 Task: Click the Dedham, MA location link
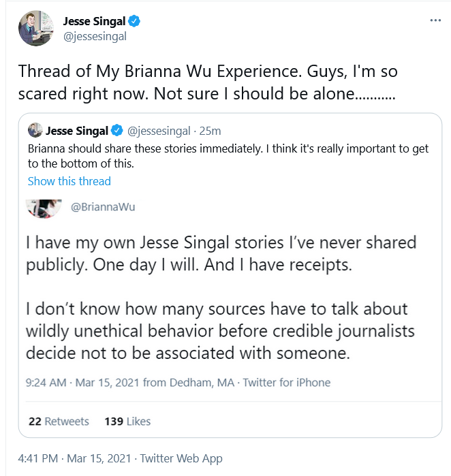[x=202, y=383]
